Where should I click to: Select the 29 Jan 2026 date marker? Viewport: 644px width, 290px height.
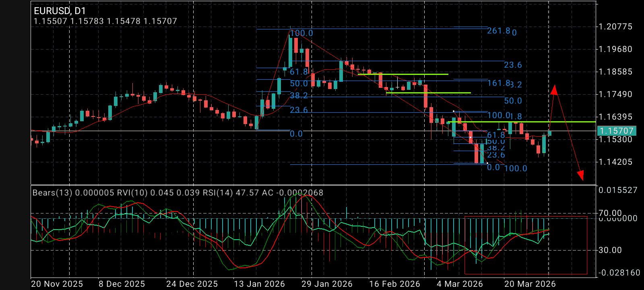click(x=327, y=284)
